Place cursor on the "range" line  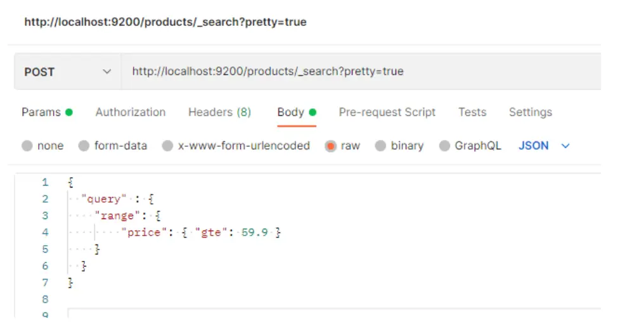pyautogui.click(x=118, y=215)
